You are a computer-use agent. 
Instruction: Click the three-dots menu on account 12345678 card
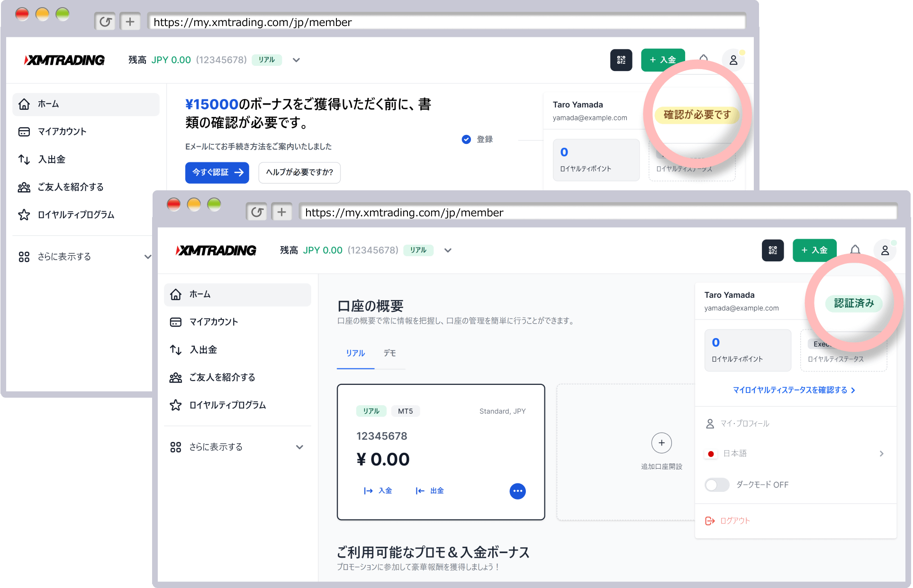(x=517, y=491)
